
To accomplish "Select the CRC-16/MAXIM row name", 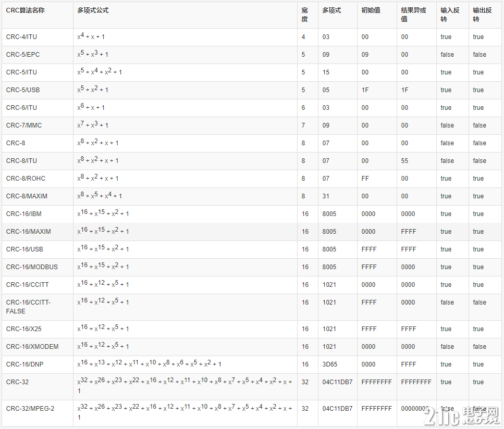I will coord(28,232).
